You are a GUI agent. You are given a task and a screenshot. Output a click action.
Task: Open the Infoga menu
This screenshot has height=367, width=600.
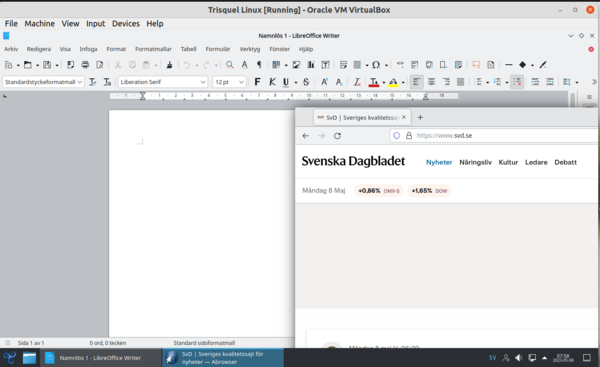click(88, 49)
